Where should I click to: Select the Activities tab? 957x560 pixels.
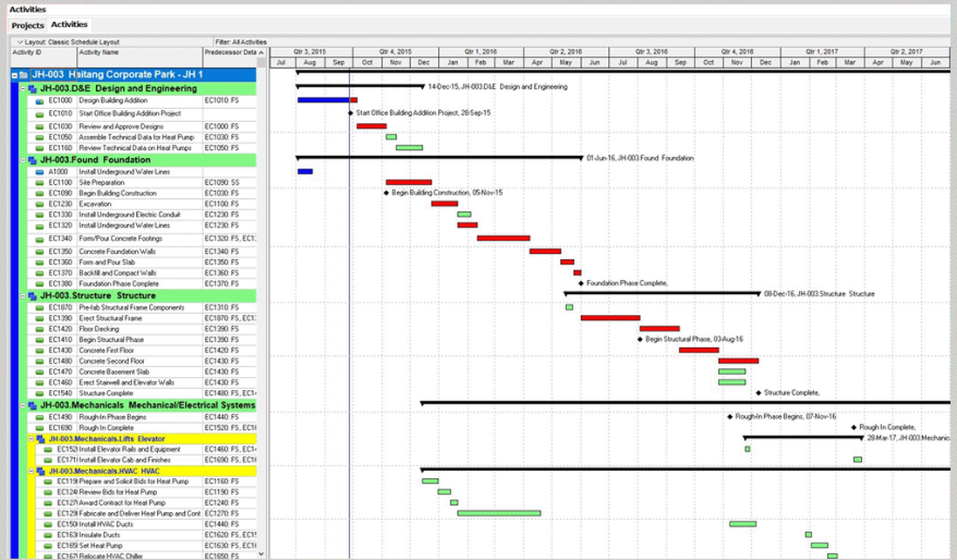coord(69,24)
